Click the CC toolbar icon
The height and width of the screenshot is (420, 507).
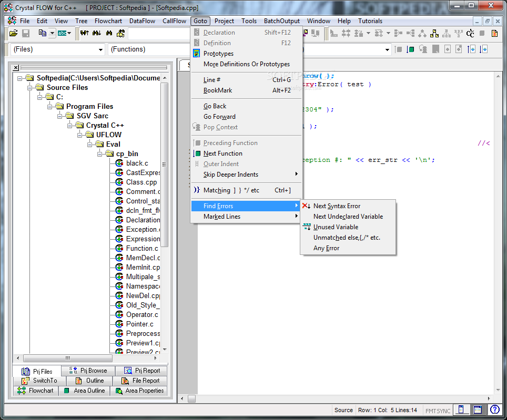point(470,33)
